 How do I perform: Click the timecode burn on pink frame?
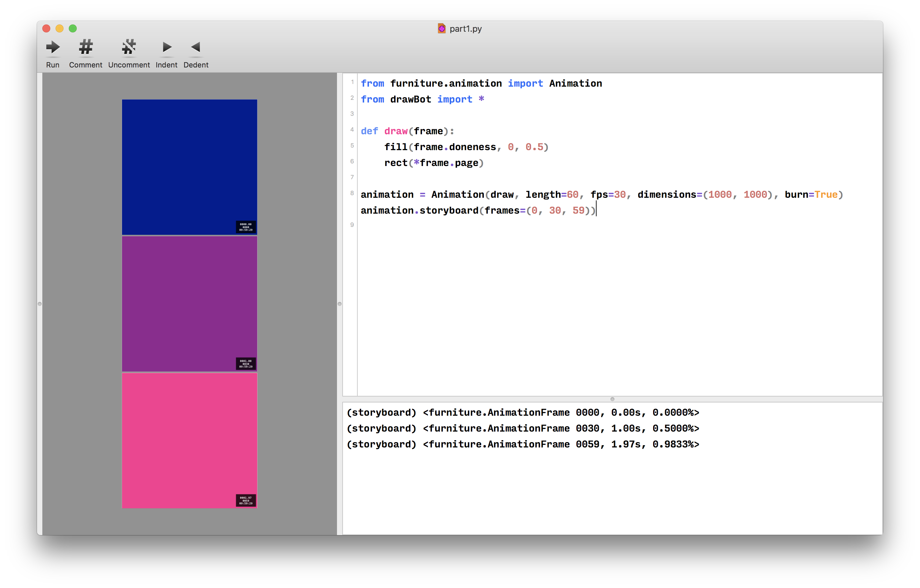coord(246,500)
